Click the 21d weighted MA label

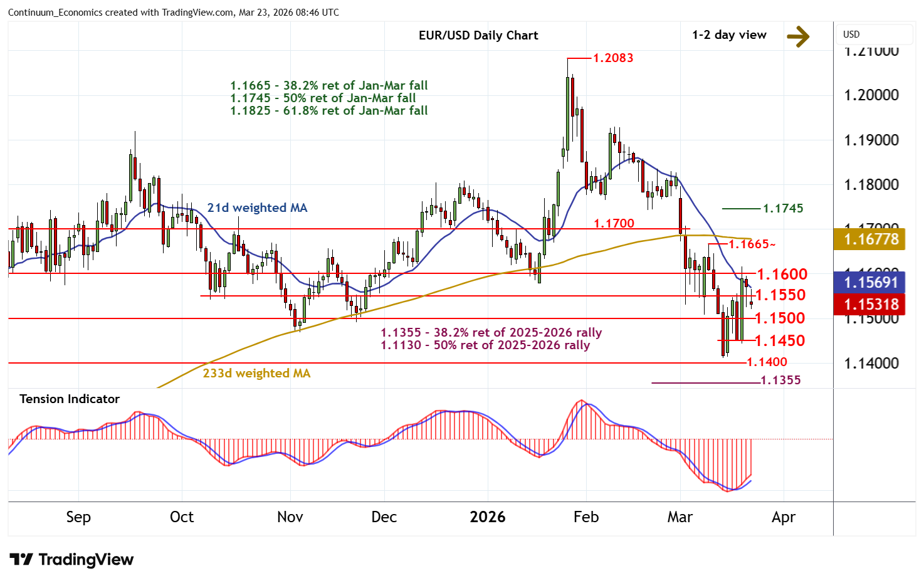[x=257, y=207]
